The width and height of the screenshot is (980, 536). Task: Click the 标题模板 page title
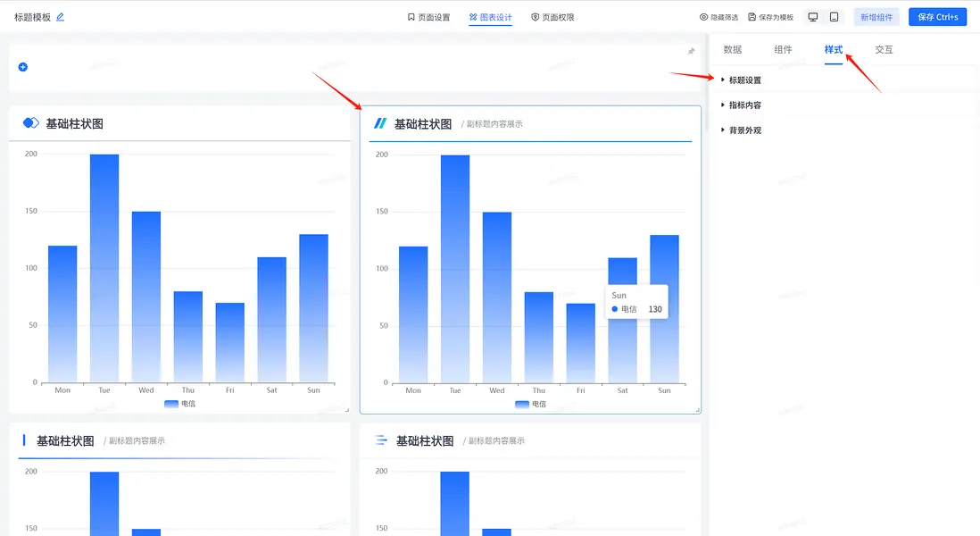click(x=32, y=17)
